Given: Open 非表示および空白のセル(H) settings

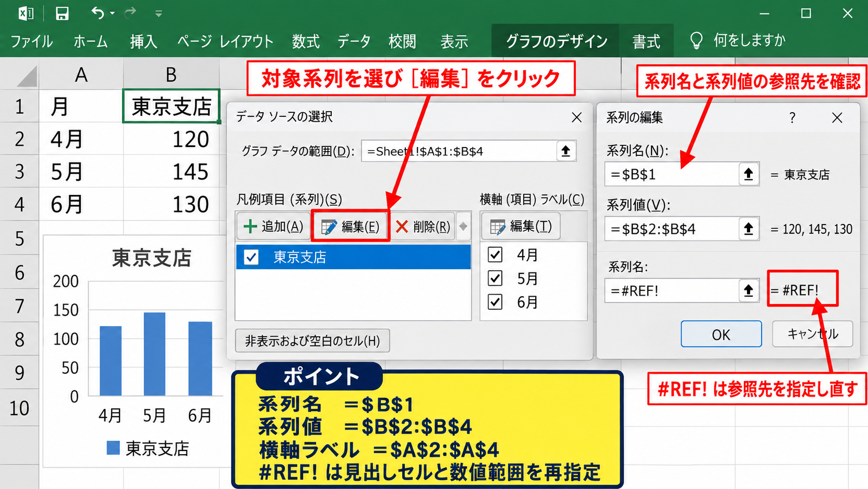Looking at the screenshot, I should [x=313, y=341].
